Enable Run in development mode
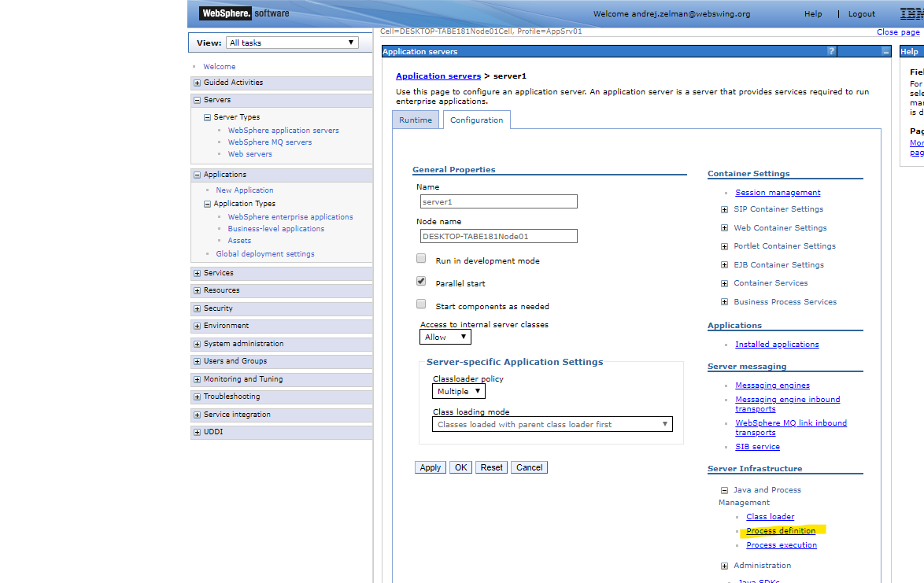The height and width of the screenshot is (583, 924). point(421,258)
